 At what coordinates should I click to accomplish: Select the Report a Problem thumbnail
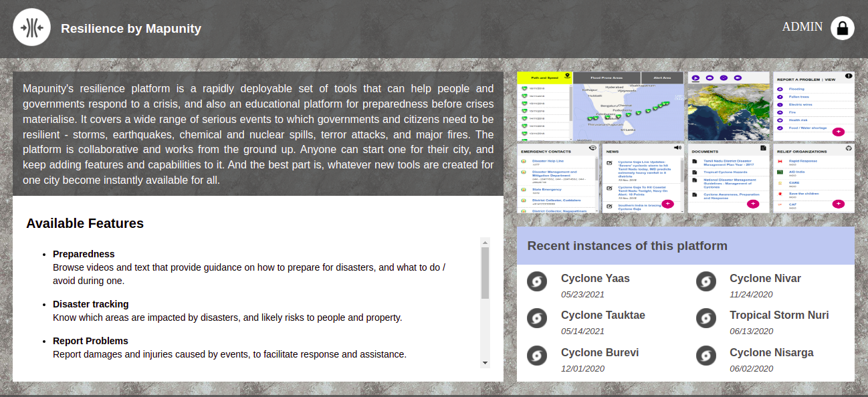(814, 106)
